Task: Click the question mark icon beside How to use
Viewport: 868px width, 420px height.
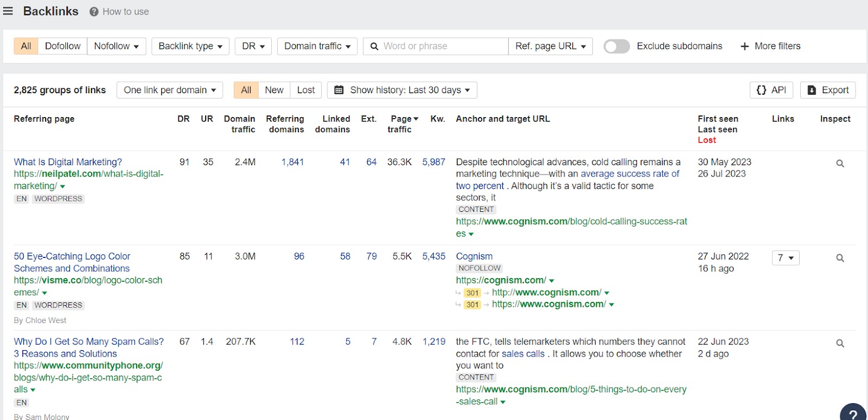Action: point(94,11)
